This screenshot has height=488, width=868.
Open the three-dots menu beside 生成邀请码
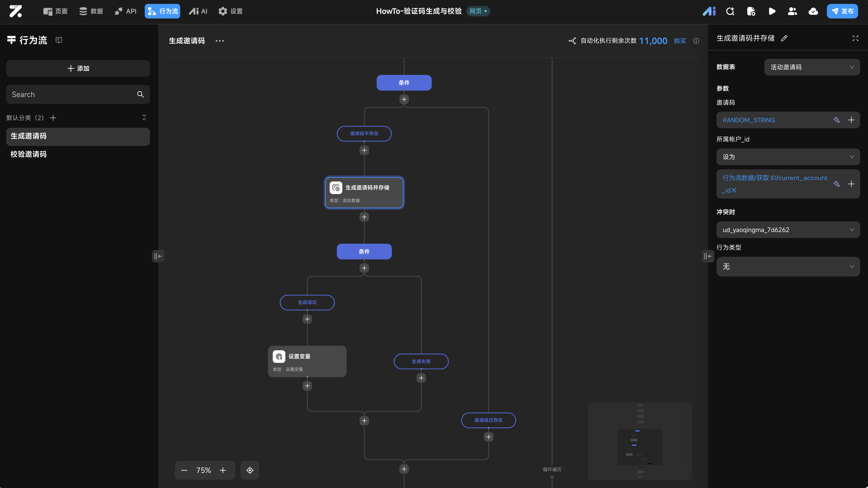tap(220, 41)
